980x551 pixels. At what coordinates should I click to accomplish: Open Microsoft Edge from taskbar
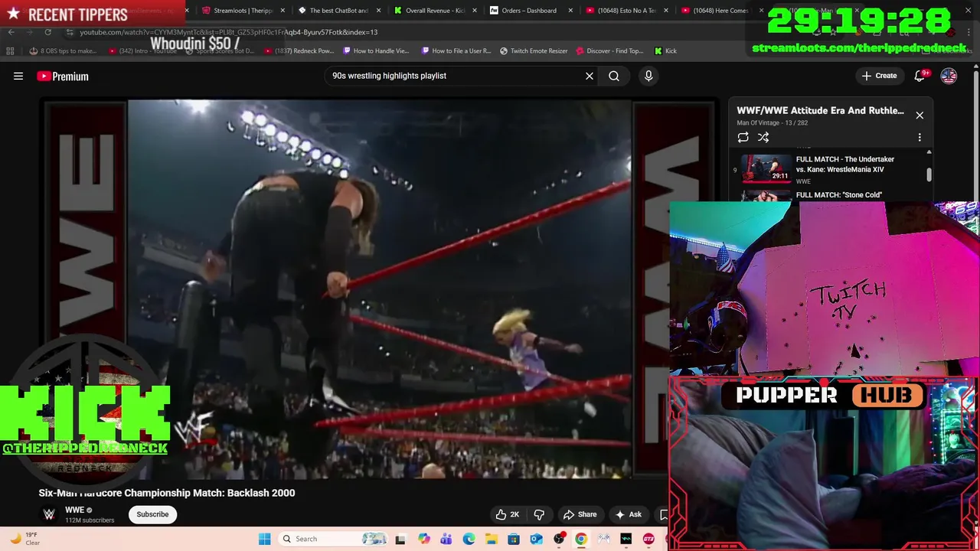click(469, 539)
